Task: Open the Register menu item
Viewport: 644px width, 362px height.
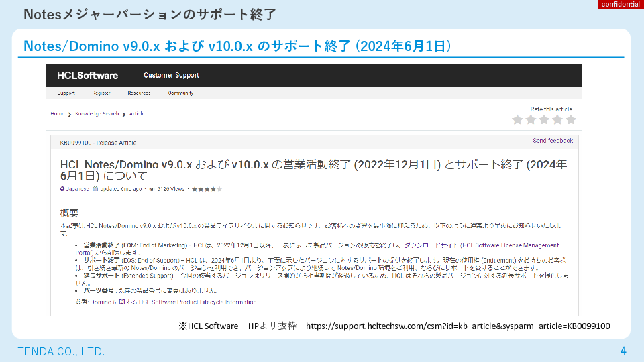Action: (x=101, y=93)
